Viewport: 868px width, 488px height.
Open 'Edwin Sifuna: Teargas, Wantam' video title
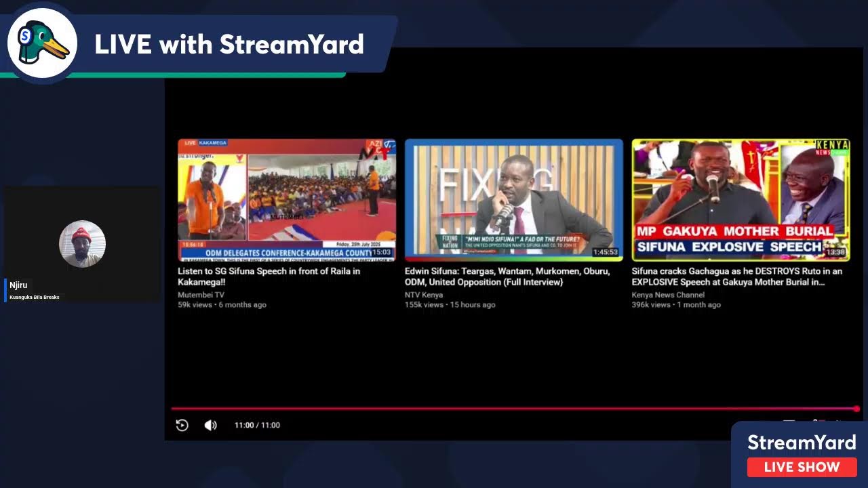pyautogui.click(x=507, y=277)
